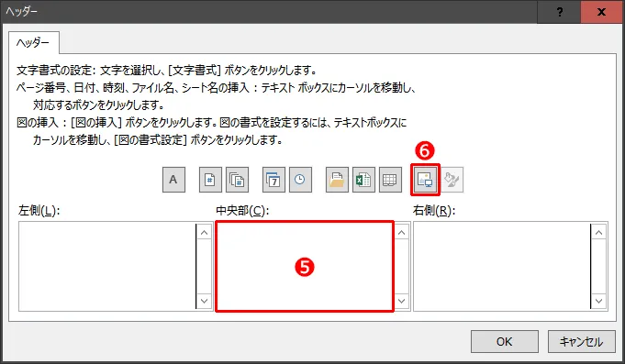Insert date with the calendar icon
Screen dimensions: 625x364
[x=273, y=180]
